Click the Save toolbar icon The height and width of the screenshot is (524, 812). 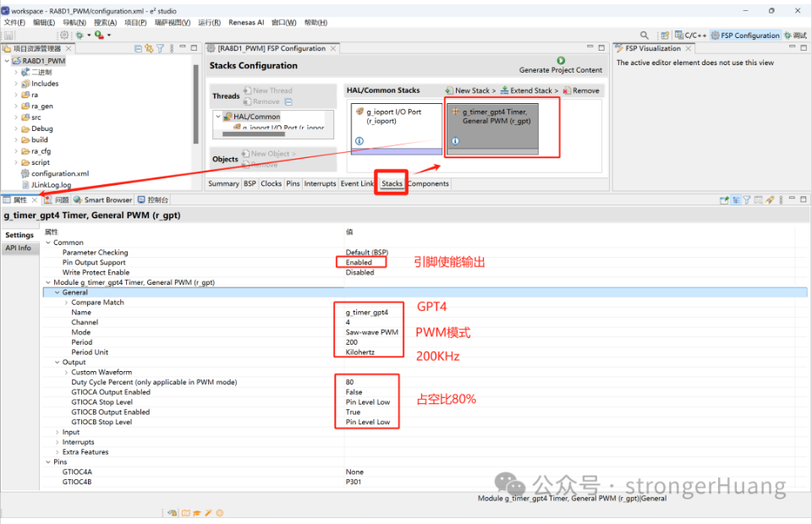click(8, 35)
